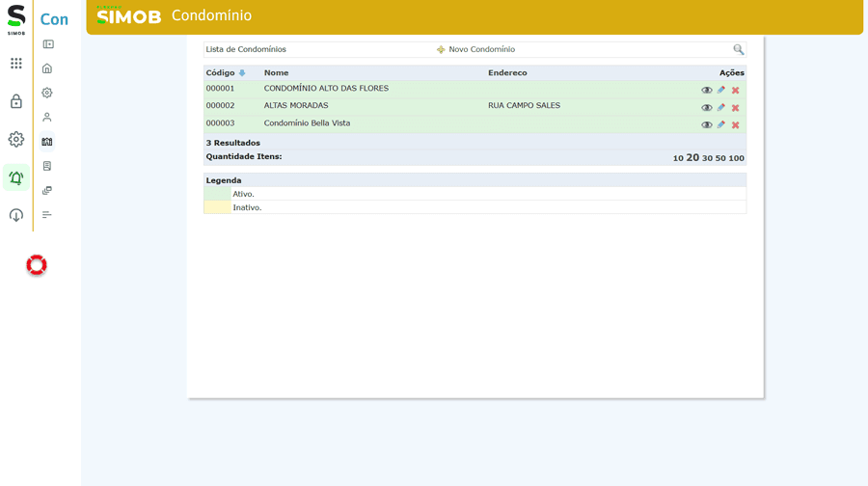Set the items per page to 50
The width and height of the screenshot is (868, 486).
720,158
